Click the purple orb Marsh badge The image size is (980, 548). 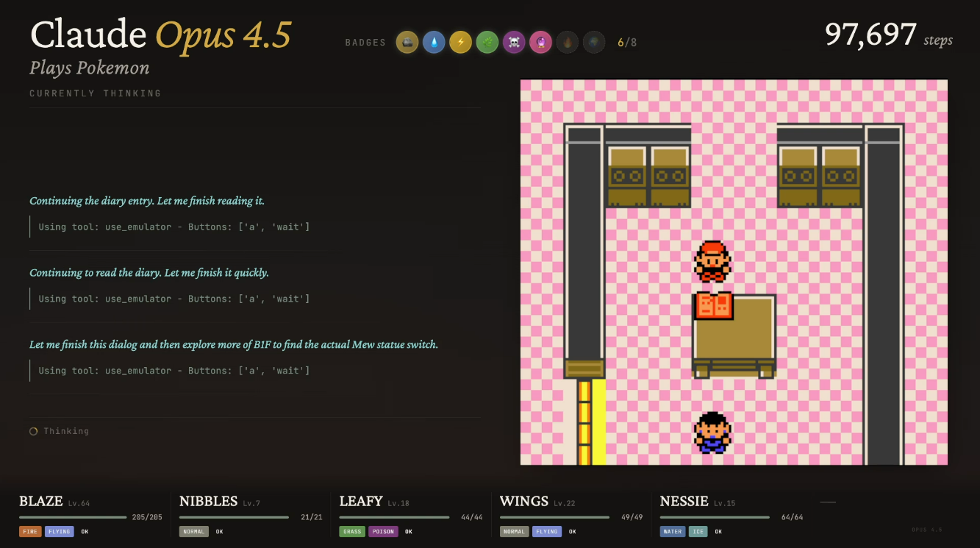pyautogui.click(x=540, y=43)
